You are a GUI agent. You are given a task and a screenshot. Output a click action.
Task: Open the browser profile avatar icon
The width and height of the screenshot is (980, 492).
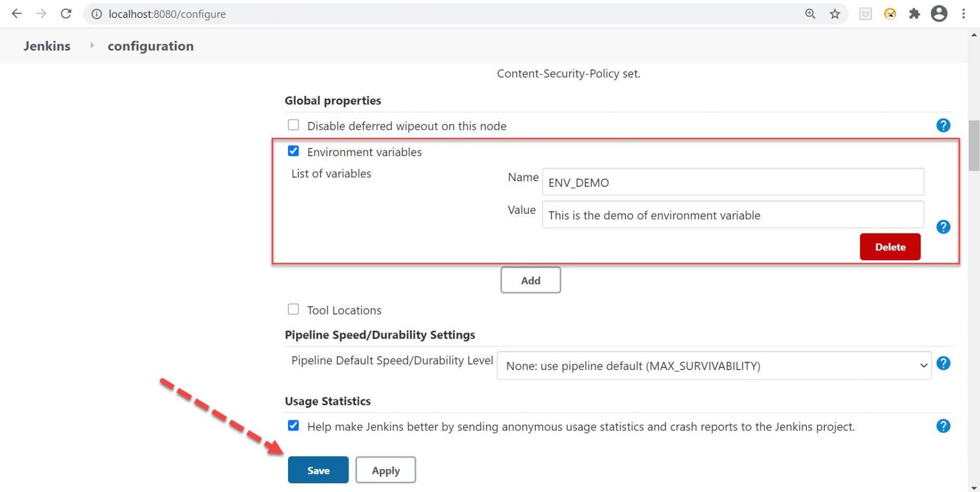click(939, 14)
